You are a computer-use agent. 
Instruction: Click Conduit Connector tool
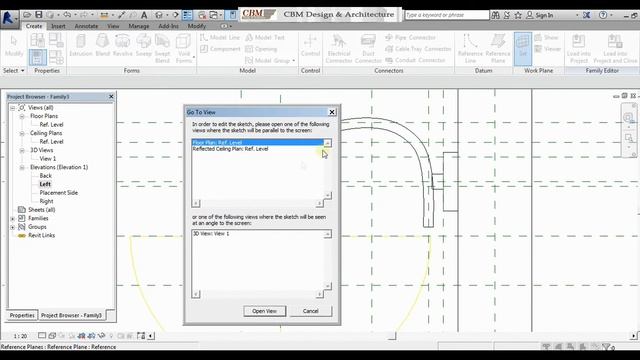coord(415,60)
